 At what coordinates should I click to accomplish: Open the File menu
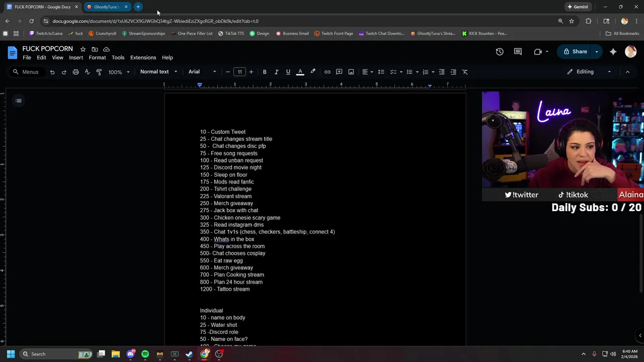27,58
